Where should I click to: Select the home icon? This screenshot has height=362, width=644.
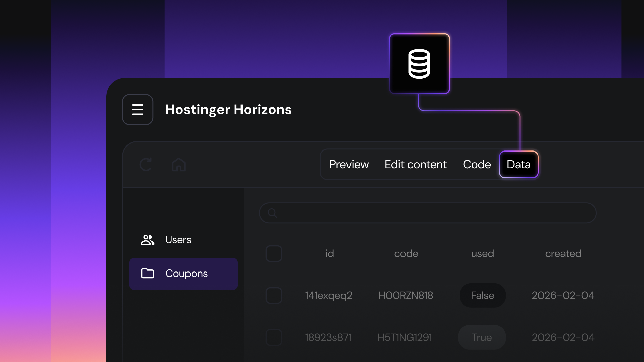click(178, 164)
